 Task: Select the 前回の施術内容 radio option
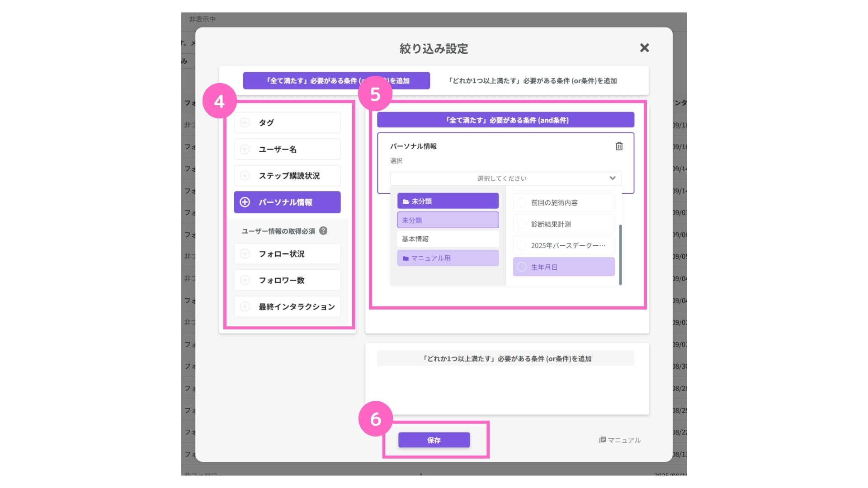point(522,202)
